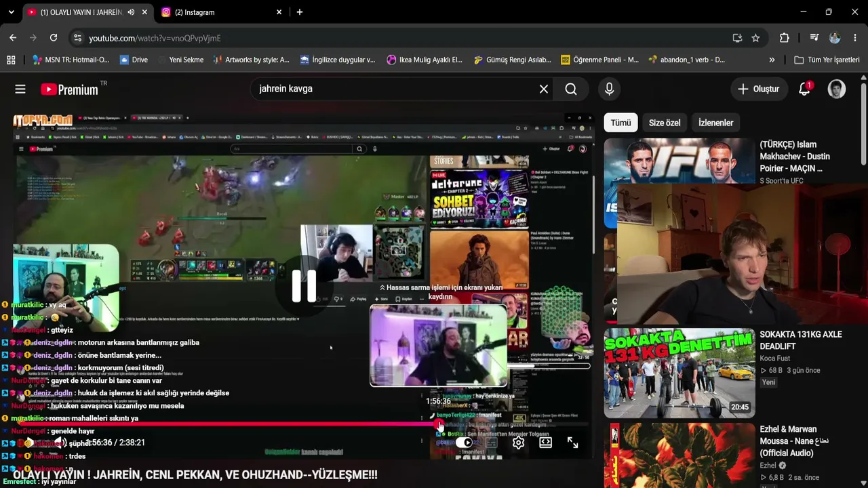
Task: Open the abandon_1 verb bookmark
Action: point(687,60)
